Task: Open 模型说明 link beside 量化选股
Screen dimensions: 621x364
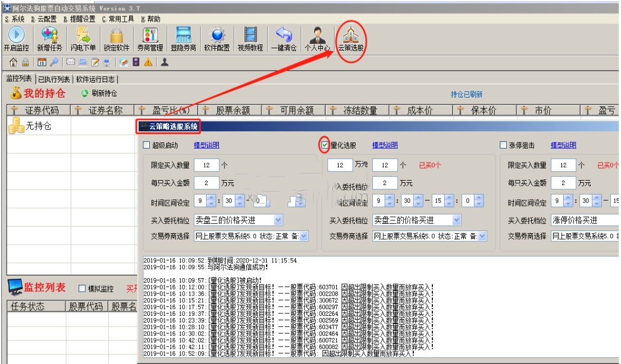Action: pyautogui.click(x=385, y=145)
